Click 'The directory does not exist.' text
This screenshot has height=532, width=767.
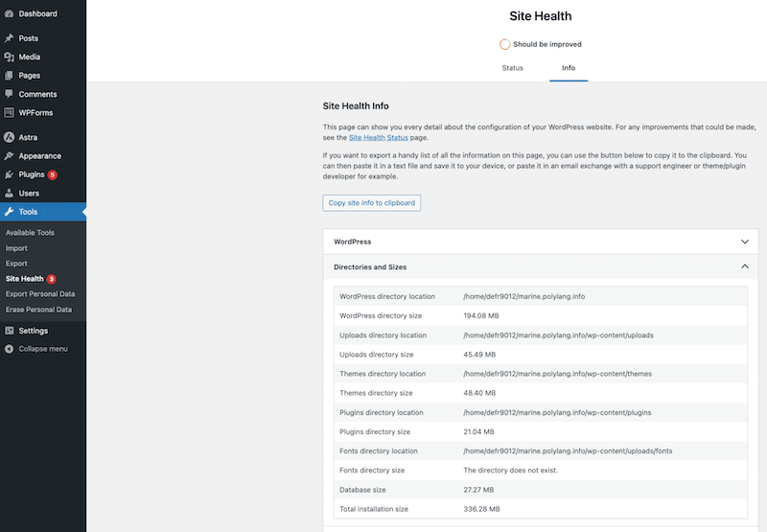click(x=510, y=471)
